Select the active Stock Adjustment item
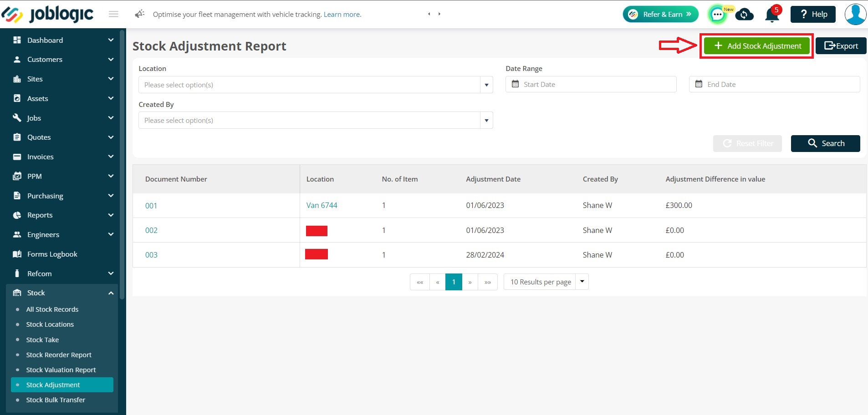Screen dimensions: 868x415 click(62, 385)
